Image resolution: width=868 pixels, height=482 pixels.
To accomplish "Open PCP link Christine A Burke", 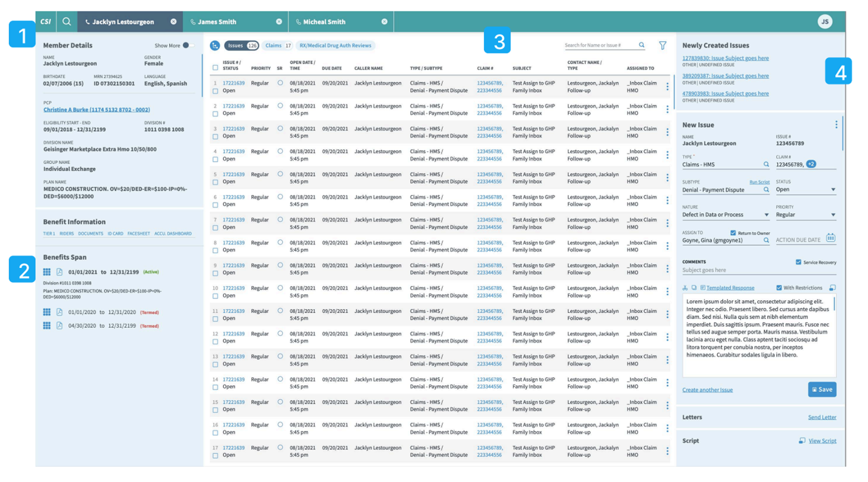I will (97, 109).
